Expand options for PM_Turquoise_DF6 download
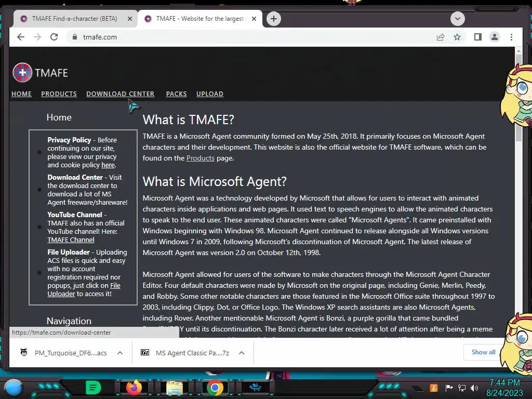Screen dimensions: 532x399 pyautogui.click(x=120, y=353)
